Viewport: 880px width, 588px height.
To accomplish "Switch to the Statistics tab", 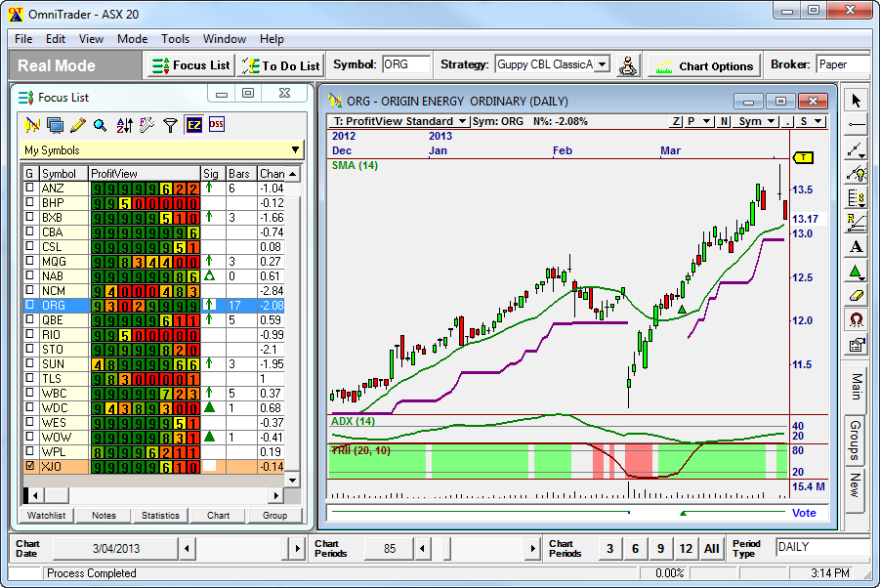I will click(x=160, y=515).
